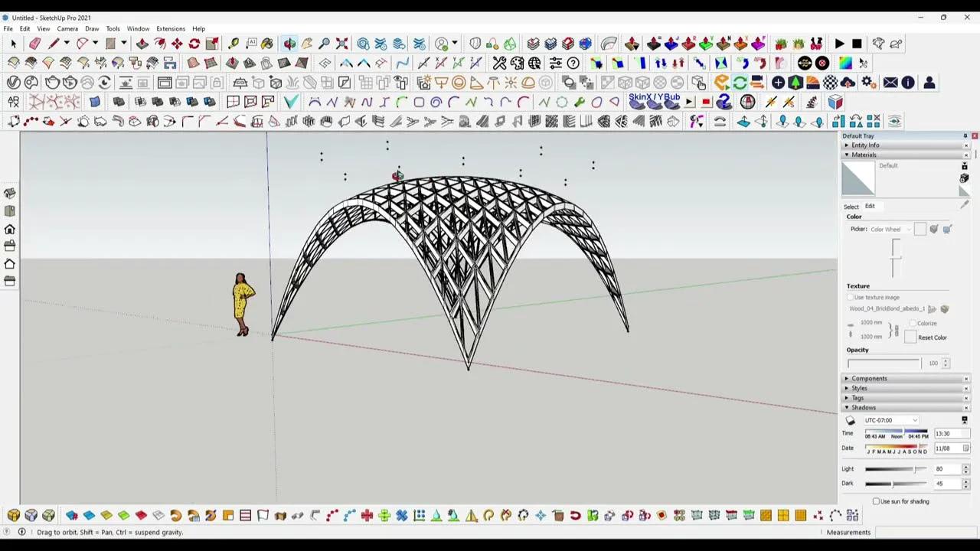This screenshot has width=980, height=551.
Task: Activate the Orbit tool
Action: [x=290, y=44]
